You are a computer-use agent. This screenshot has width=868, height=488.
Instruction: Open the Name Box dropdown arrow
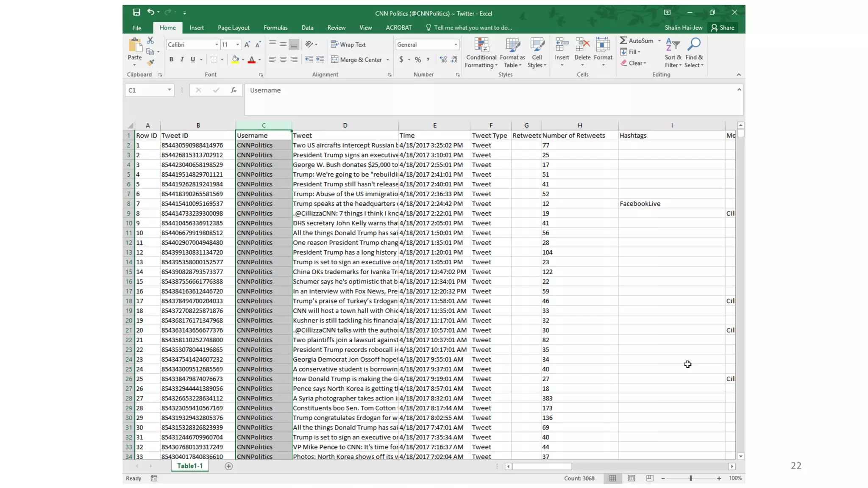coord(169,90)
